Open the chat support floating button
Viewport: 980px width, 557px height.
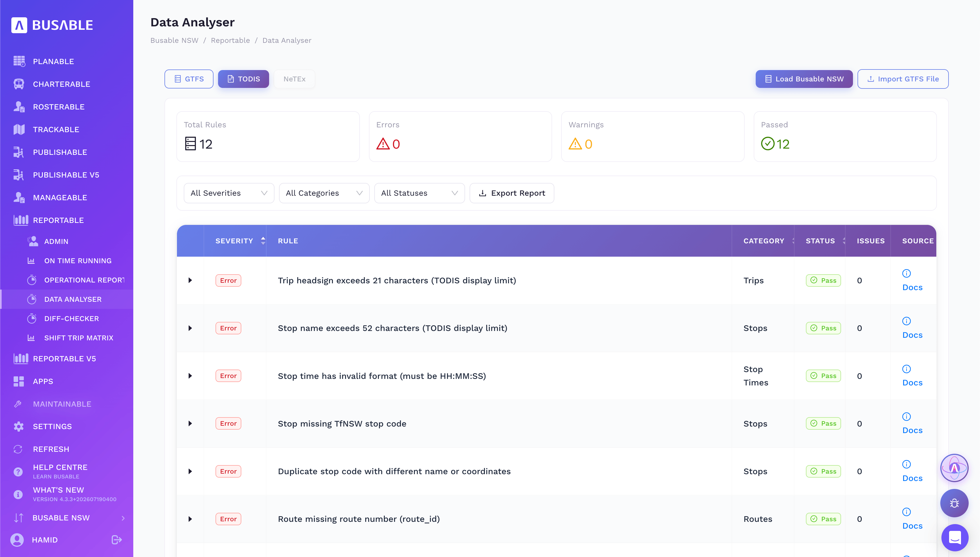tap(955, 537)
